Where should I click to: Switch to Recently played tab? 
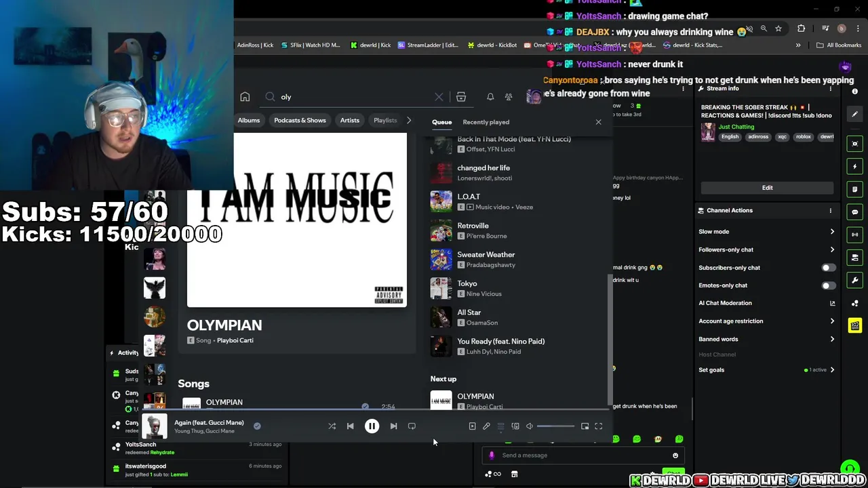point(486,122)
